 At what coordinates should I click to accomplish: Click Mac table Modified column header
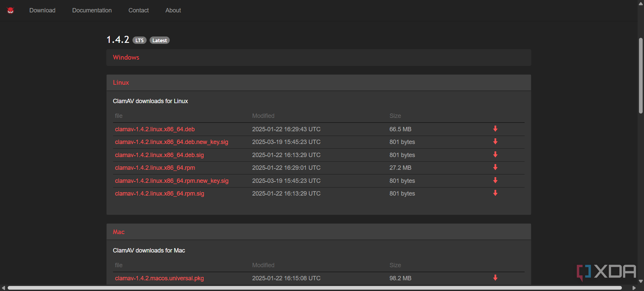click(x=263, y=265)
